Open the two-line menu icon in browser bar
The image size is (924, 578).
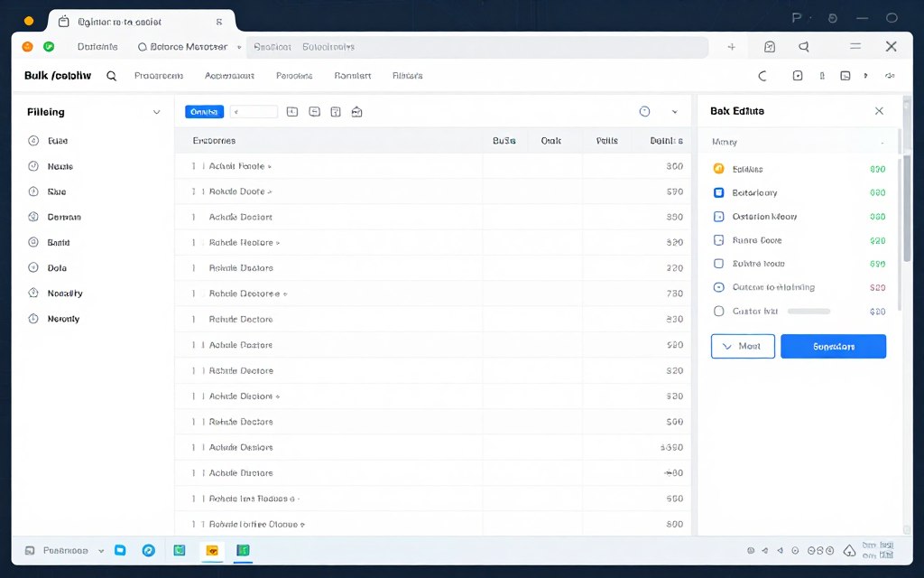855,46
